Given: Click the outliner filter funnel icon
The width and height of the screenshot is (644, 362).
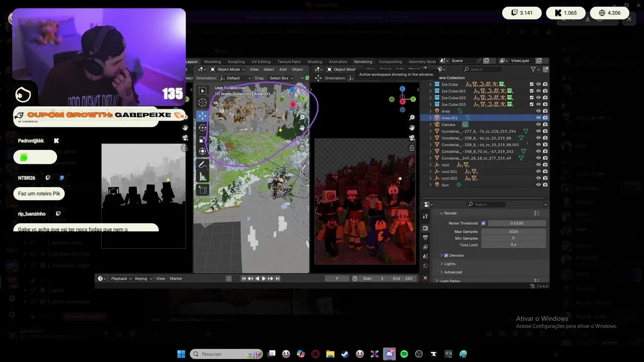Looking at the screenshot, I should pos(533,69).
